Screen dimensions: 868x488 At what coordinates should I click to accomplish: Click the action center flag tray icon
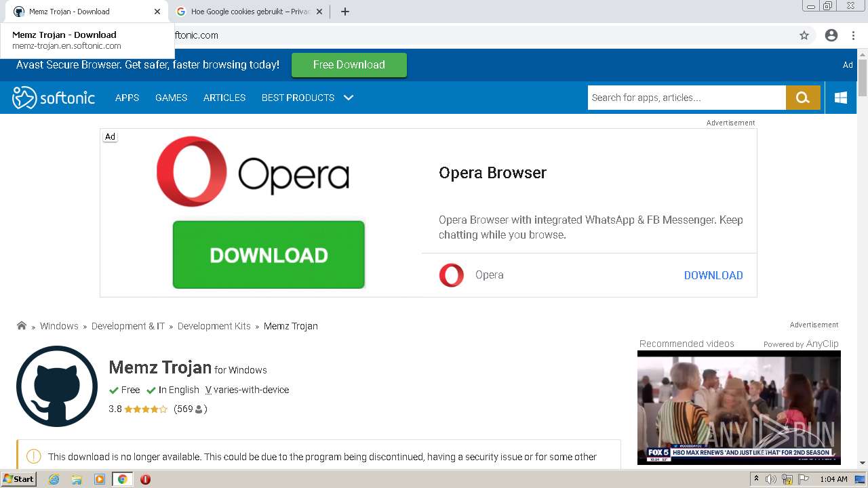pos(802,479)
